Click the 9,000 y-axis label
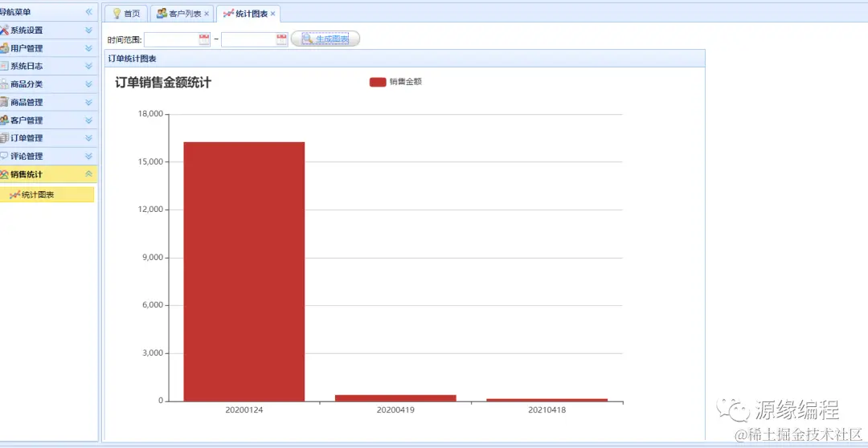This screenshot has height=448, width=868. 152,258
